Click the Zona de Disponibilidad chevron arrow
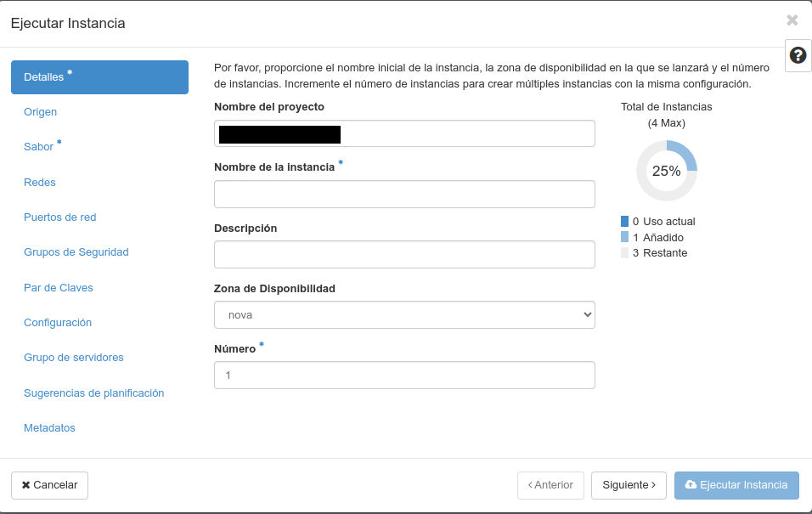Image resolution: width=812 pixels, height=514 pixels. [x=585, y=314]
